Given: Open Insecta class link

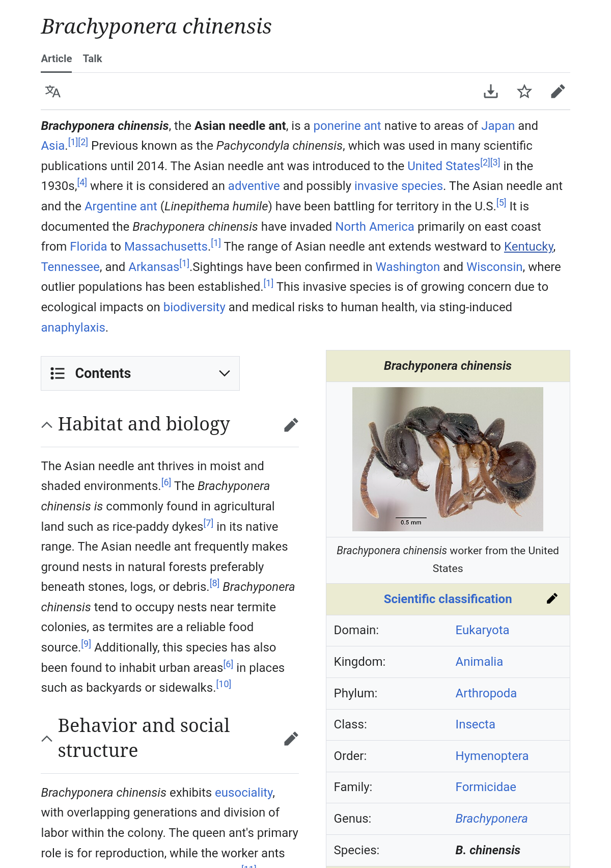Looking at the screenshot, I should (x=475, y=724).
